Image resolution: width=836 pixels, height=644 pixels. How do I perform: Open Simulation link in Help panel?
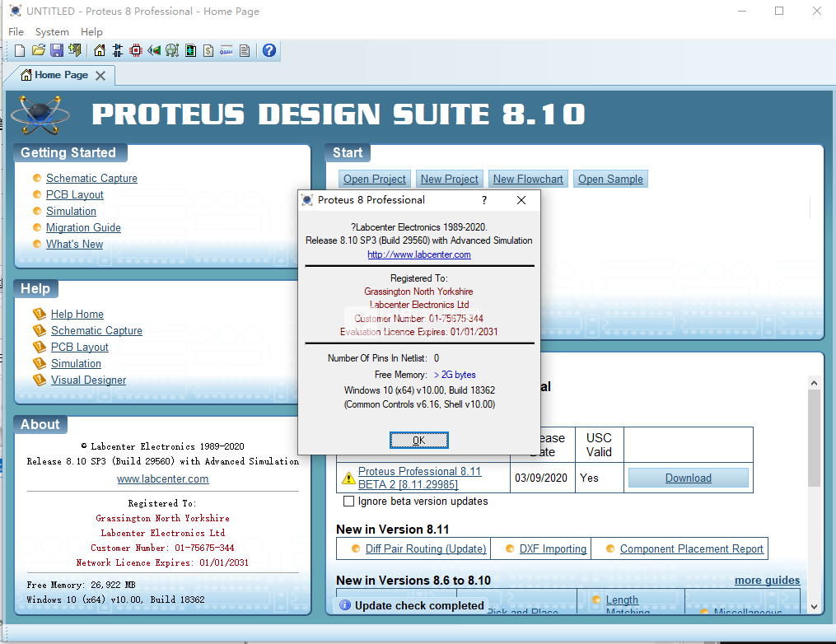pos(76,363)
